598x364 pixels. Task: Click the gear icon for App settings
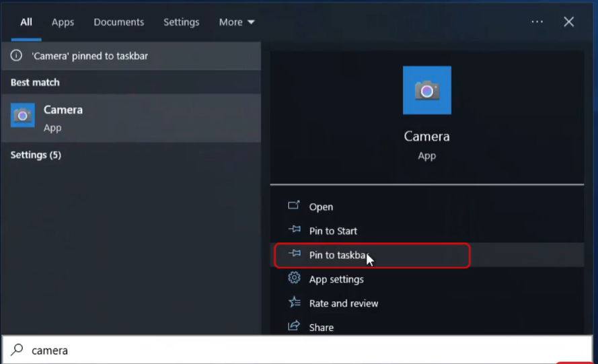293,279
